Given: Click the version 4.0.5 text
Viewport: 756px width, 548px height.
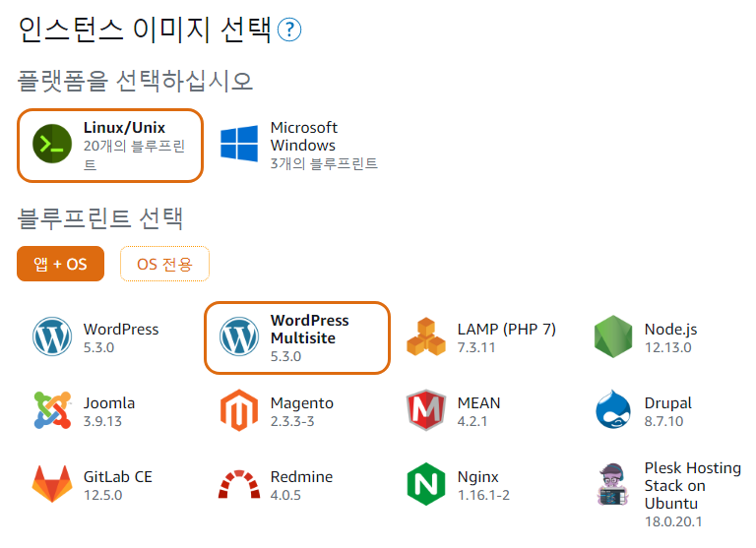Looking at the screenshot, I should click(285, 495).
